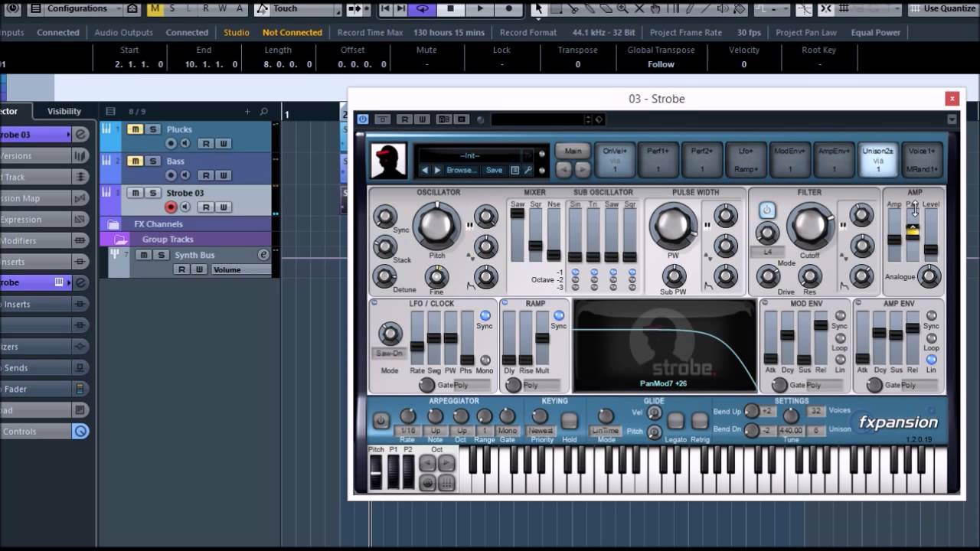Open the filter Mode L4 dropdown

pos(766,252)
